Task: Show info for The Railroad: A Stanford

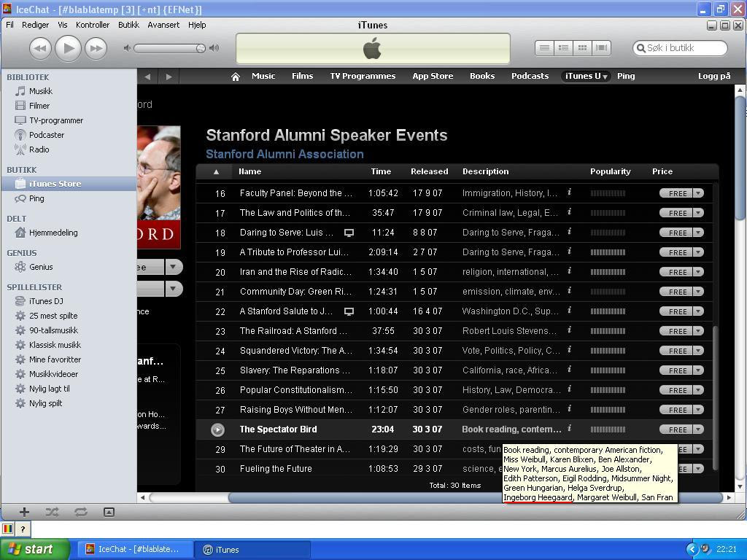Action: pos(569,330)
